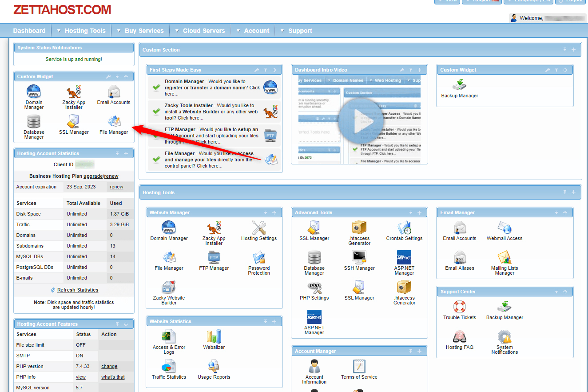Image resolution: width=588 pixels, height=392 pixels.
Task: Open the FTP Manager icon
Action: [x=214, y=261]
